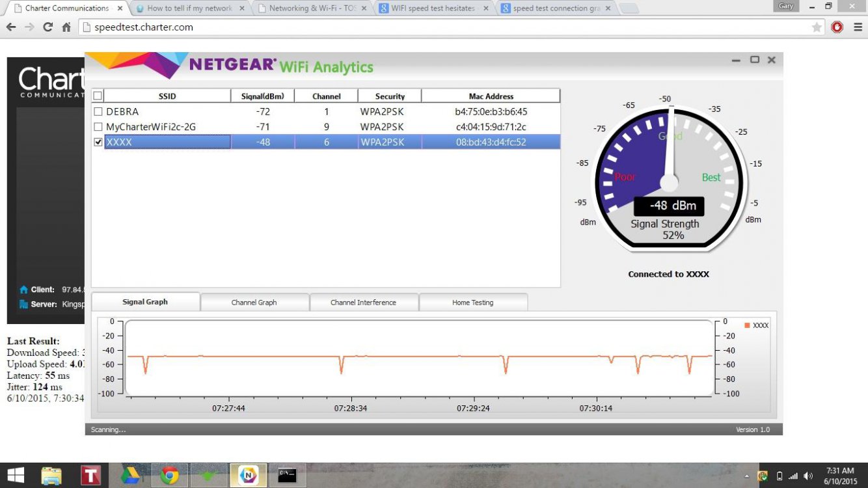Switch to NETGEAR WiFi Analytics taskbar icon

248,476
